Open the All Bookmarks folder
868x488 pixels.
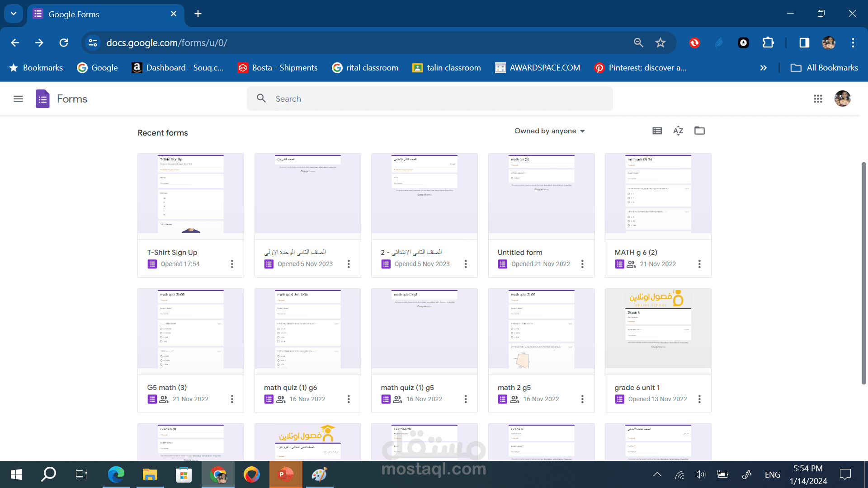[x=824, y=68]
